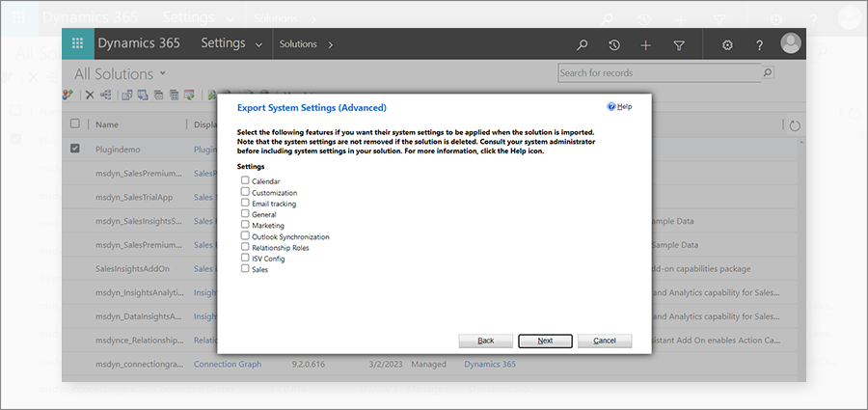Screen dimensions: 868x410
Task: Enable the Marketing setting checkbox
Action: point(245,225)
